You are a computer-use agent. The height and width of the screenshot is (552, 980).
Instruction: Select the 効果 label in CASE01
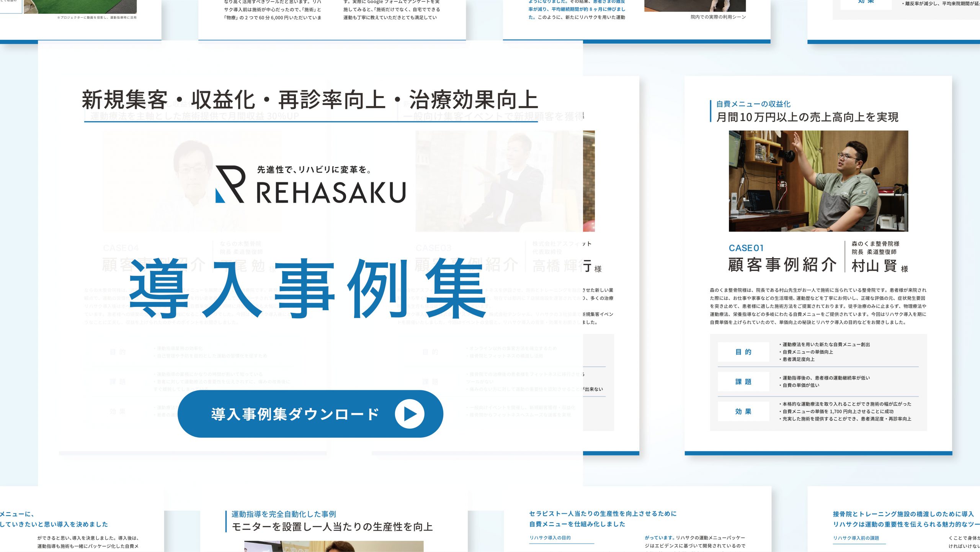click(x=743, y=411)
